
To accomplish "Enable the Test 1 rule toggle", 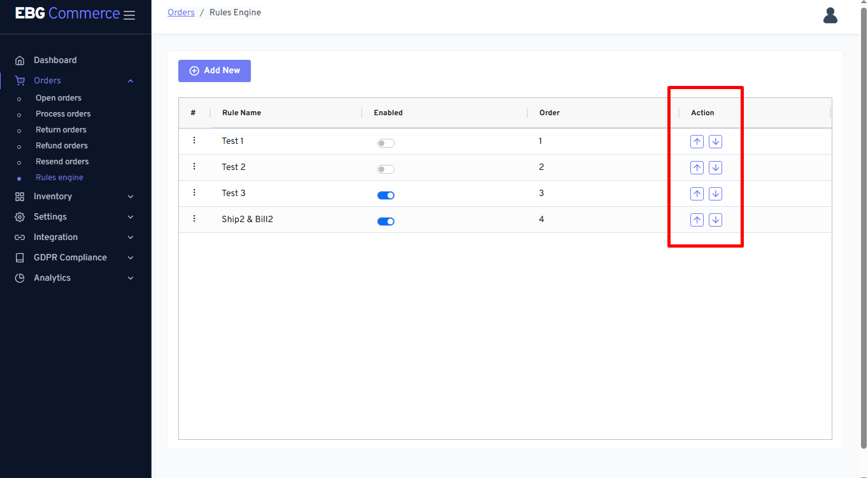I will pyautogui.click(x=385, y=143).
